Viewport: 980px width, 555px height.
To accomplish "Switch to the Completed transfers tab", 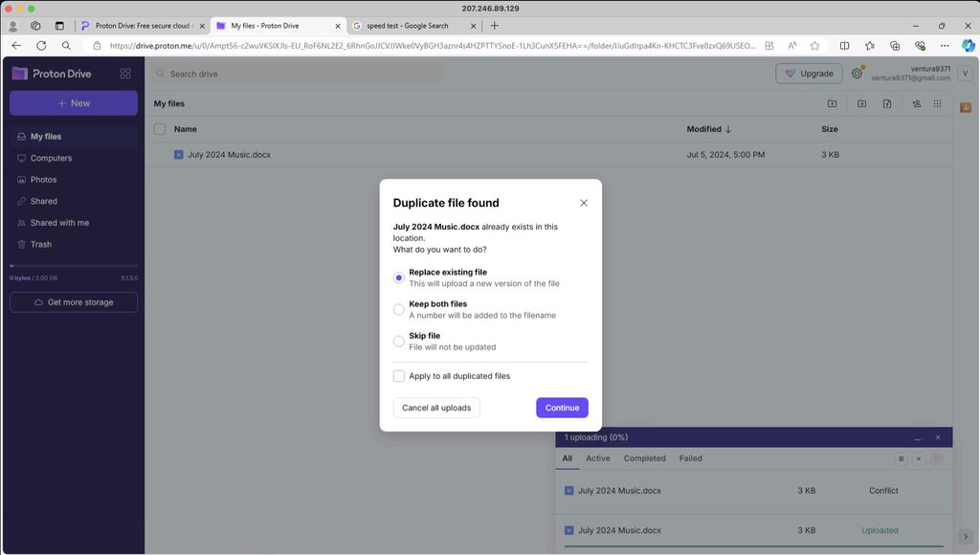I will pos(644,458).
